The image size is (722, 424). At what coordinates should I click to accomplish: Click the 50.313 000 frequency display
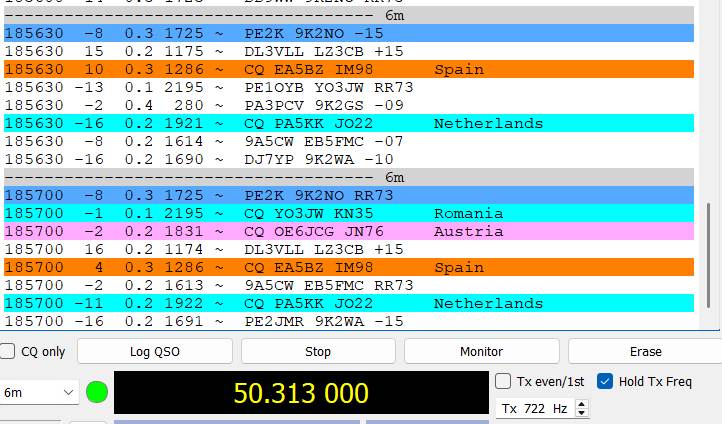(x=301, y=393)
